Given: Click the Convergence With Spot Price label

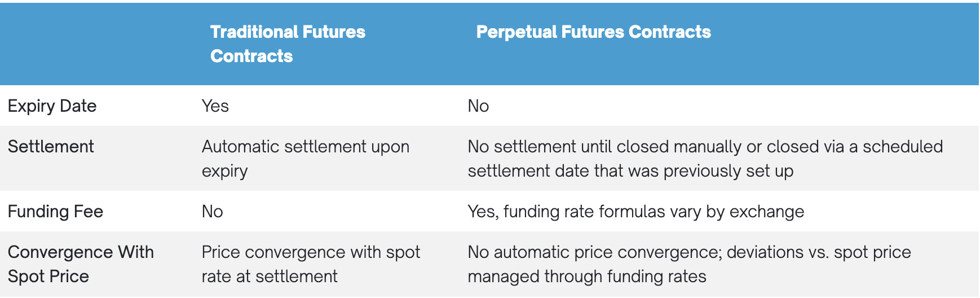Looking at the screenshot, I should 81,264.
